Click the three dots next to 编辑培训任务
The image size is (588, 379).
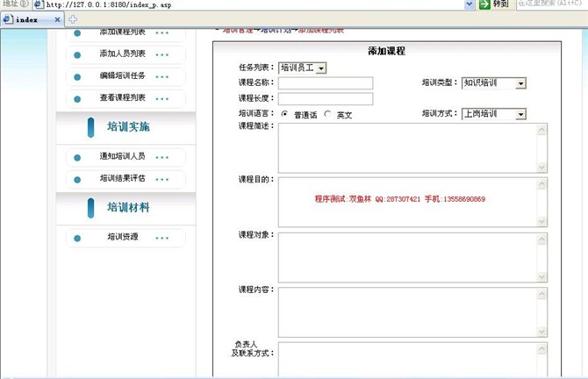click(x=162, y=77)
